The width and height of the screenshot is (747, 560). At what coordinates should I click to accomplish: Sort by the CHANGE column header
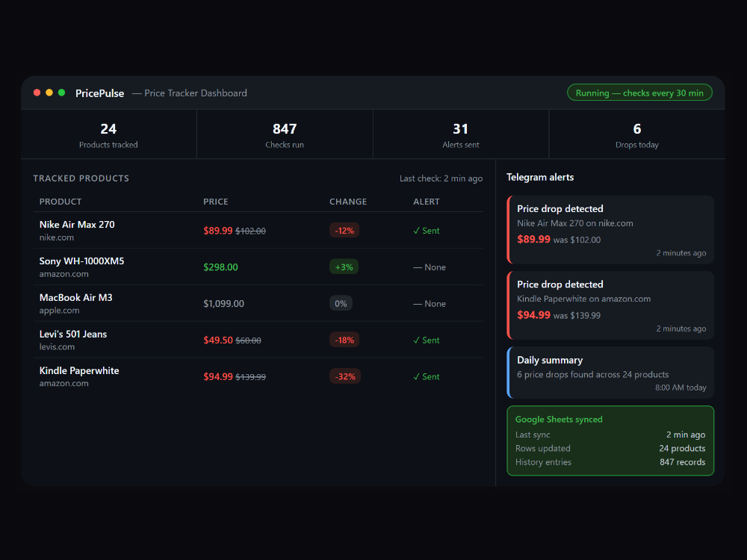348,202
